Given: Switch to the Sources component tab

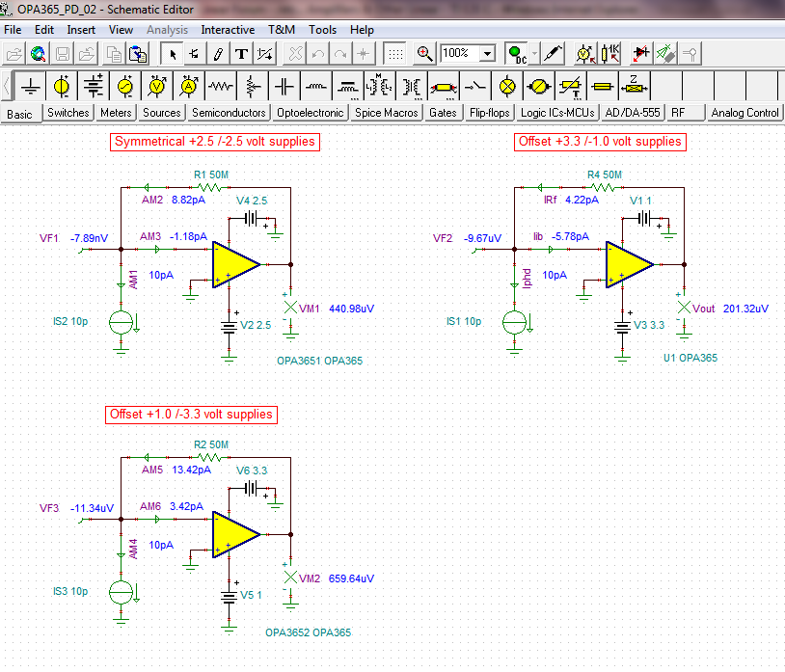Looking at the screenshot, I should point(162,113).
